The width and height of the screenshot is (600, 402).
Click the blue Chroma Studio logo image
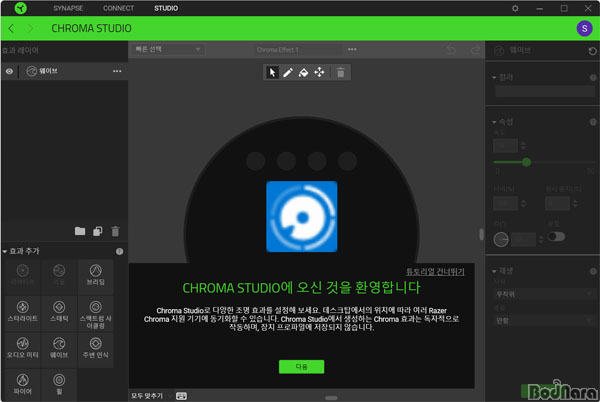(302, 216)
